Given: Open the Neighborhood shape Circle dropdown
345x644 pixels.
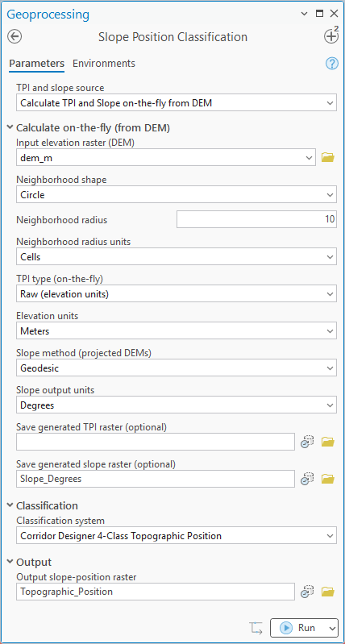Looking at the screenshot, I should point(177,195).
